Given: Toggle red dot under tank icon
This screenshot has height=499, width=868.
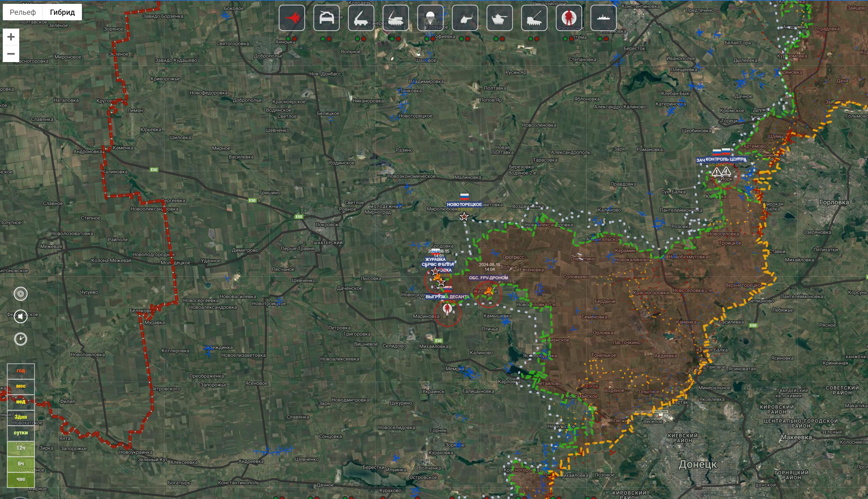Looking at the screenshot, I should coord(502,39).
